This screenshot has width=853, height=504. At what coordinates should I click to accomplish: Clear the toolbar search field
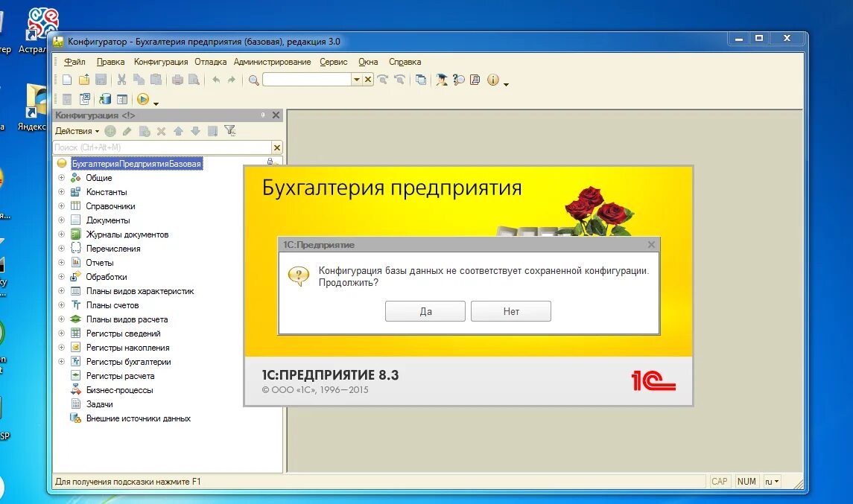[x=368, y=80]
